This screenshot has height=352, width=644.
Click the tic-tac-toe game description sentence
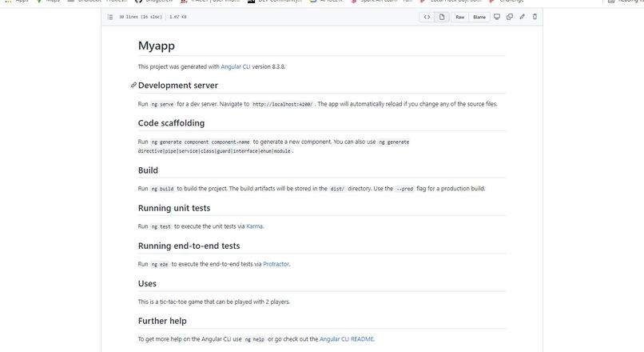pos(214,302)
